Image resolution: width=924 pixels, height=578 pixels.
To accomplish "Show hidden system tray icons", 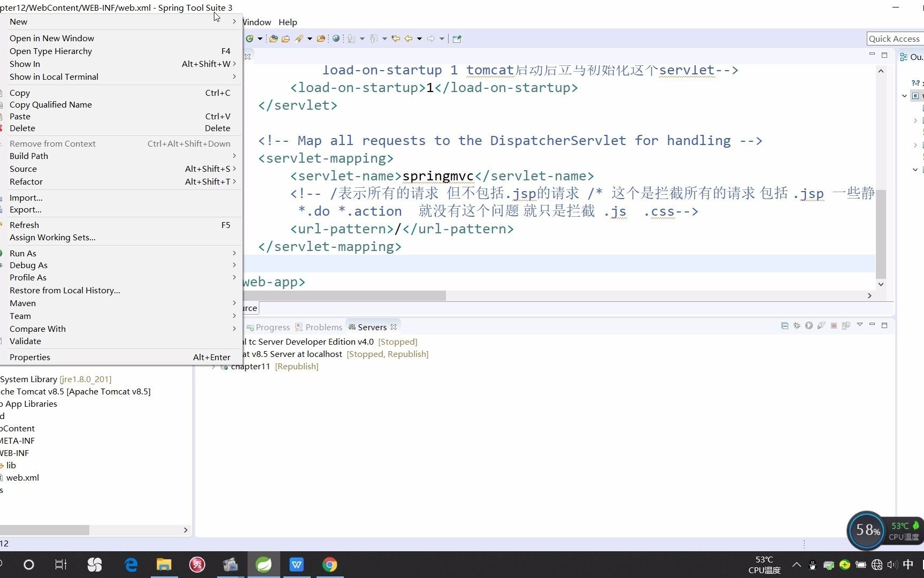I will [797, 565].
